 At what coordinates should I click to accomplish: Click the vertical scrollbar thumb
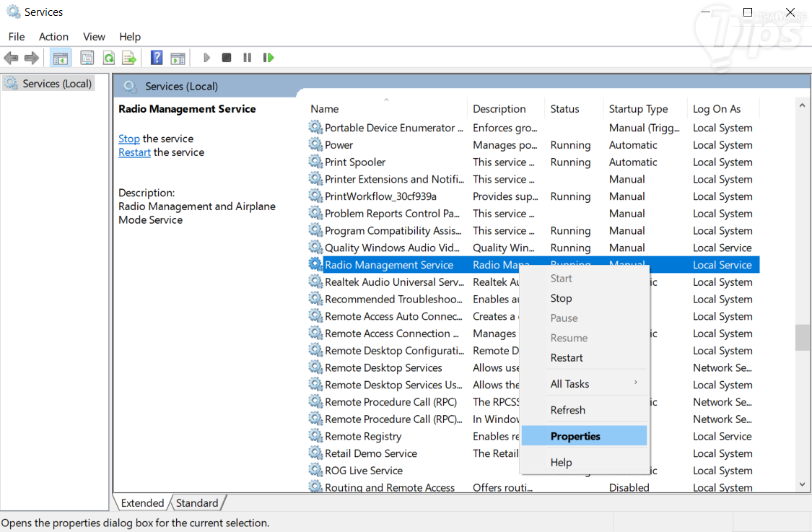coord(802,338)
